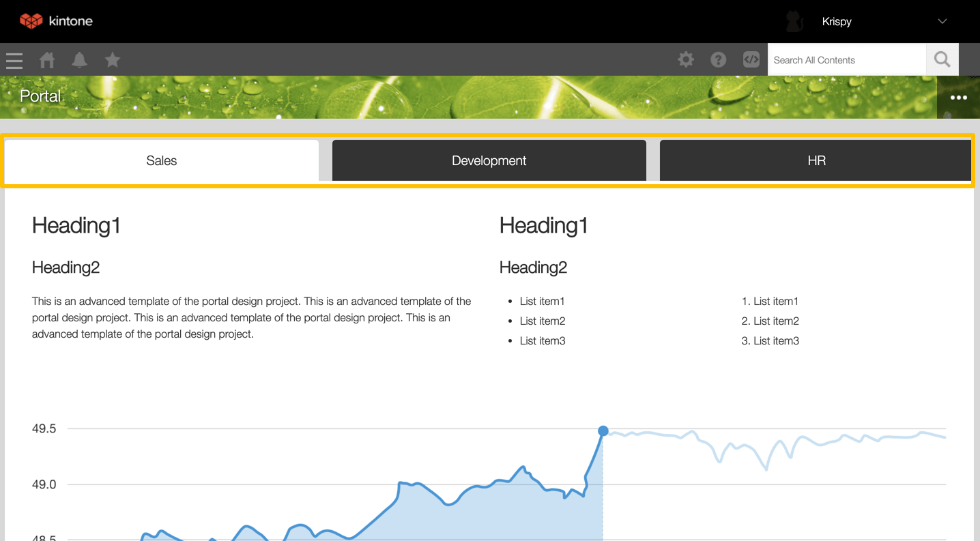Screen dimensions: 980x541
Task: Click bulleted List item2
Action: (x=543, y=321)
